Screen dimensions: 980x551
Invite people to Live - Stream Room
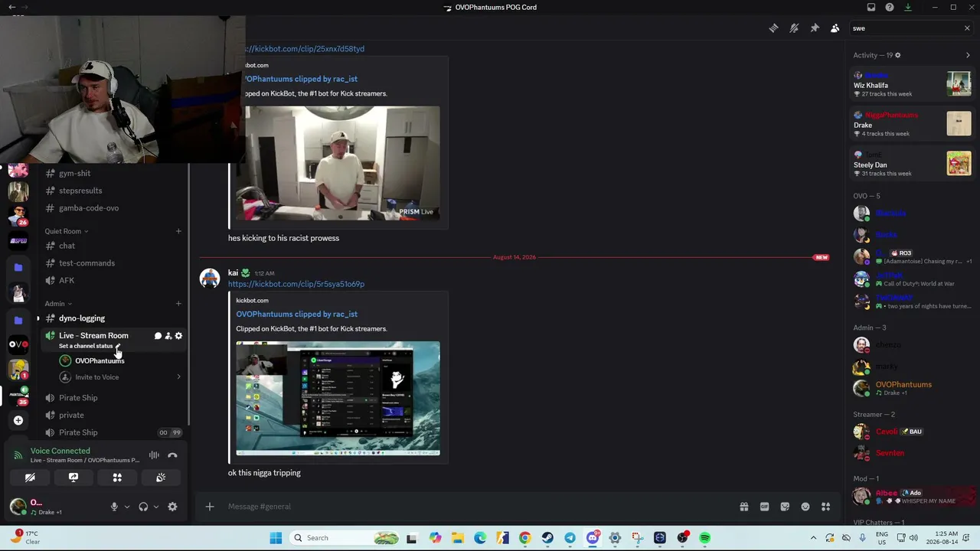168,336
